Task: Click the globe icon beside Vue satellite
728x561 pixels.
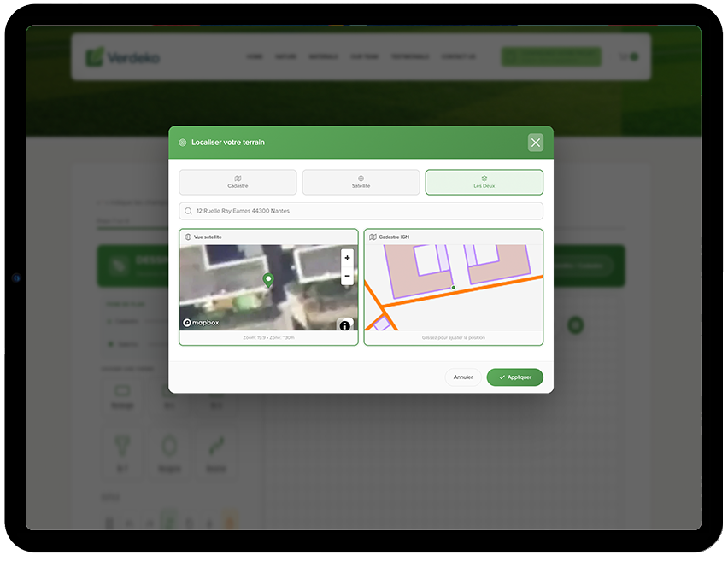Action: (x=188, y=237)
